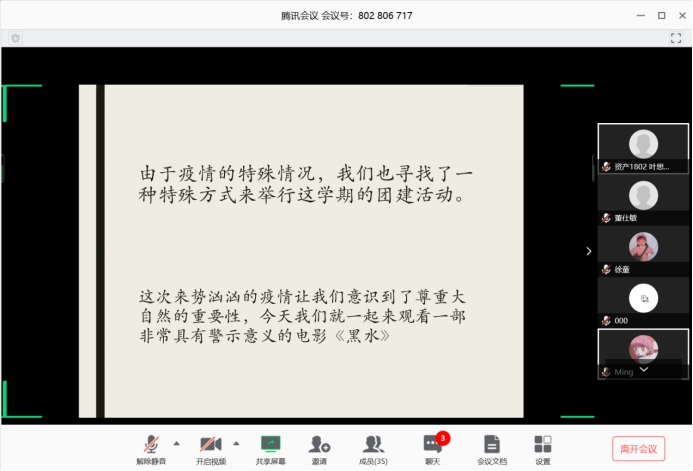This screenshot has height=471, width=693.
Task: Select participant tile 董仕敏
Action: tap(643, 200)
